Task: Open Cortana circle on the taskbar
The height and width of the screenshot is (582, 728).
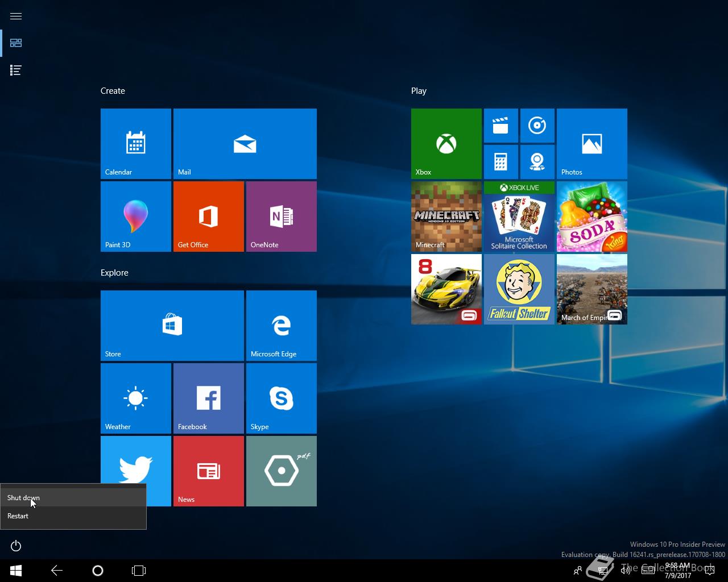Action: (98, 571)
